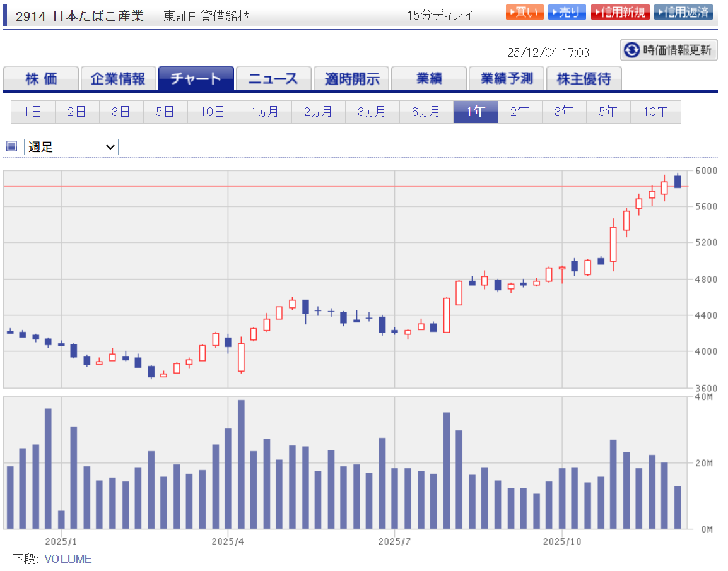
Task: Switch chart range to 5日
Action: [x=165, y=112]
